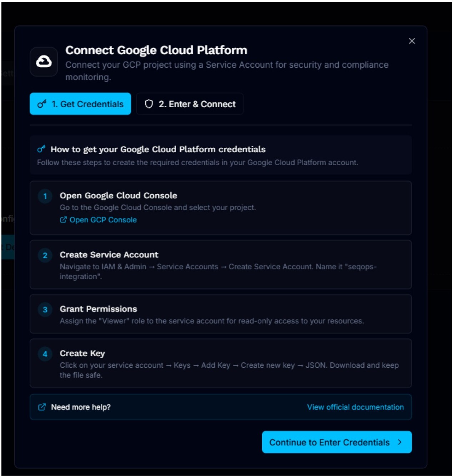
Task: Click the How to get credentials heading
Action: tap(158, 149)
